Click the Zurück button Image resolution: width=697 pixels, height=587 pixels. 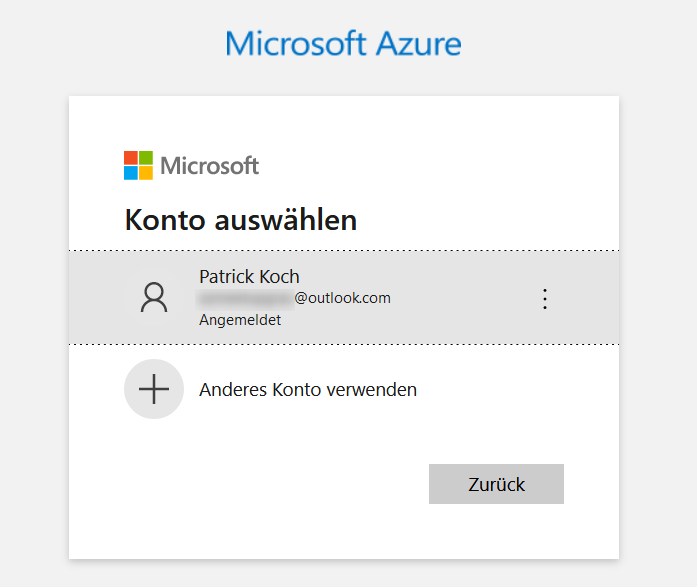496,484
